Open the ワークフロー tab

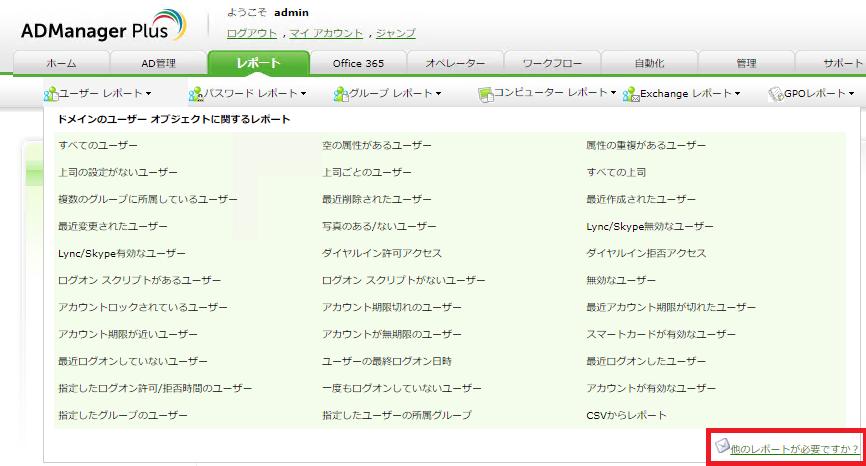tap(552, 63)
